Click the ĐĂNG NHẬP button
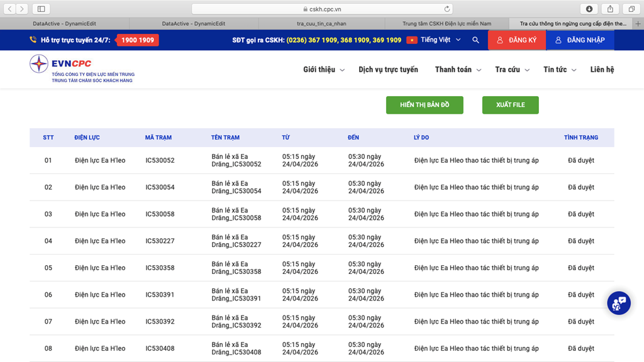 point(580,40)
